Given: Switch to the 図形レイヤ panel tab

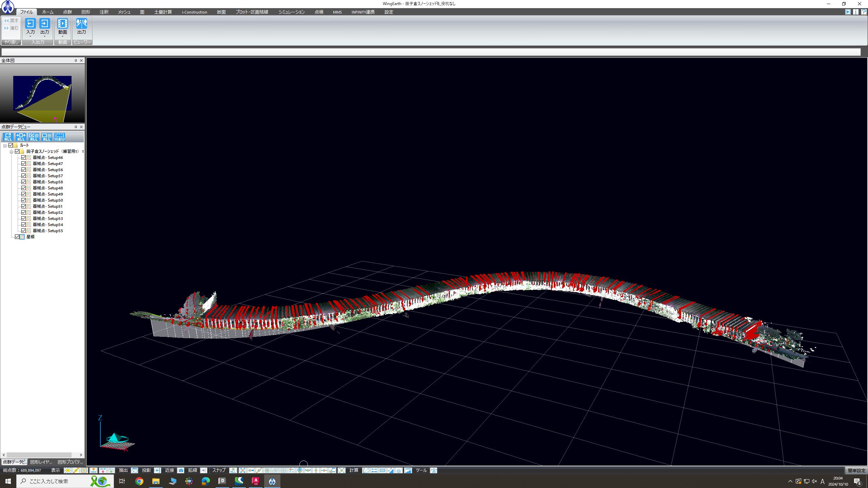Looking at the screenshot, I should point(41,462).
